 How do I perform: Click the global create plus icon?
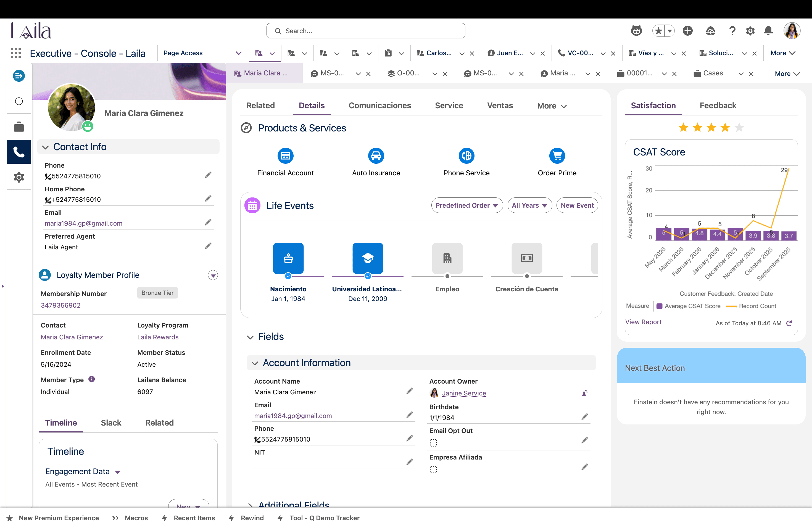(687, 31)
